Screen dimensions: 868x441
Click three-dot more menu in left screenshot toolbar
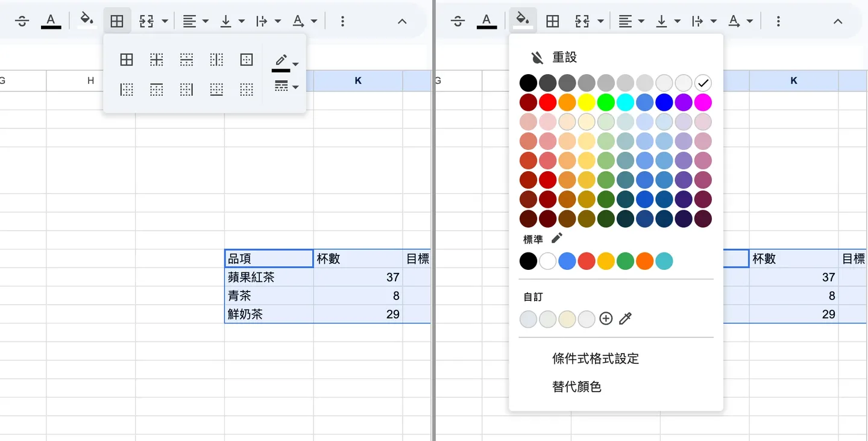tap(342, 22)
